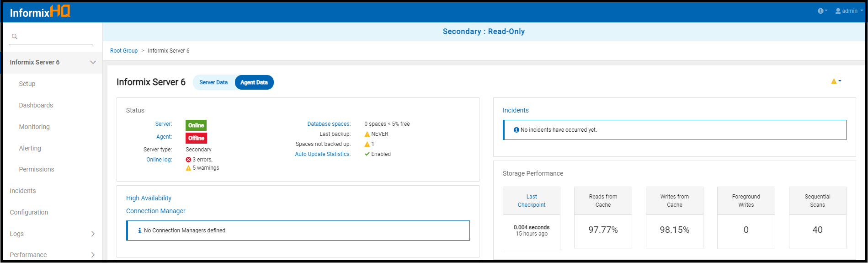Image resolution: width=868 pixels, height=263 pixels.
Task: Click the Last backup warning icon
Action: pyautogui.click(x=367, y=134)
